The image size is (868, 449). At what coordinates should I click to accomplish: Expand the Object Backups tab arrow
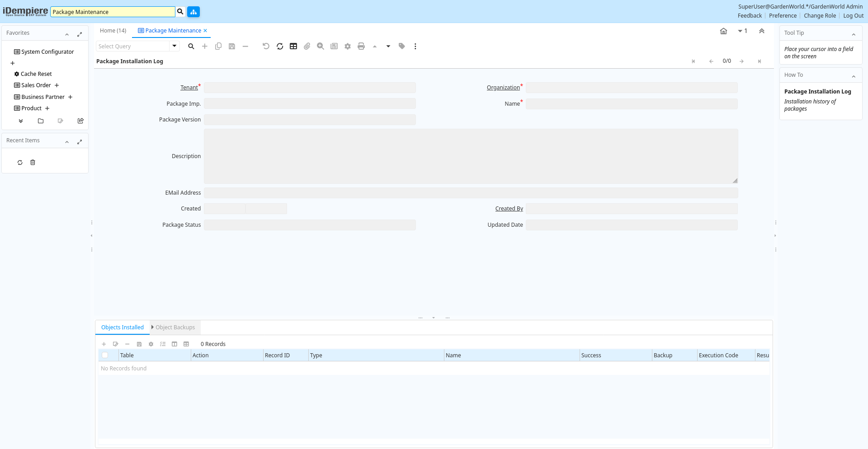(x=152, y=327)
